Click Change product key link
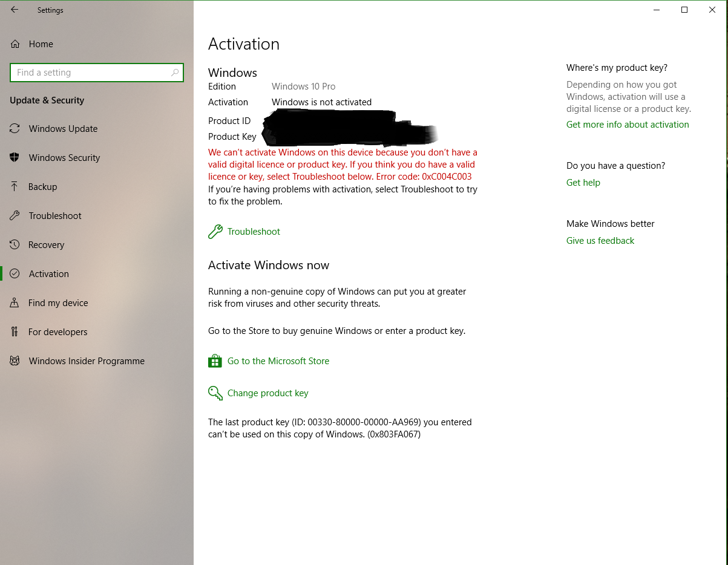The height and width of the screenshot is (565, 728). 268,393
